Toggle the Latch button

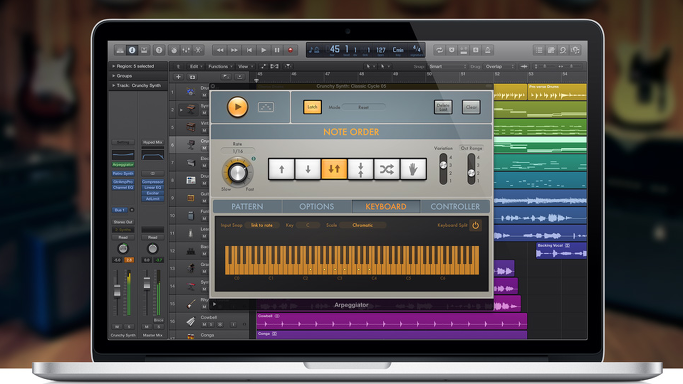(x=312, y=107)
